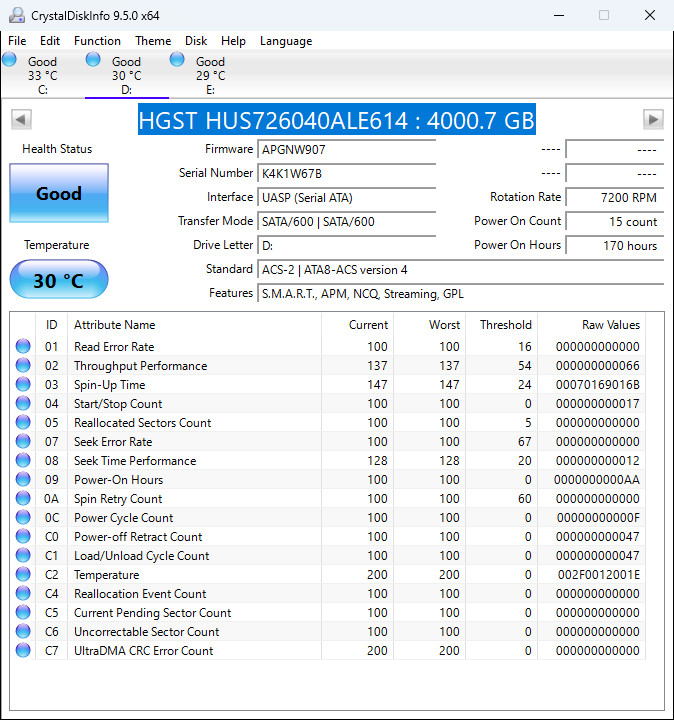674x720 pixels.
Task: Click the Drive Letter field D:
Action: [x=347, y=245]
